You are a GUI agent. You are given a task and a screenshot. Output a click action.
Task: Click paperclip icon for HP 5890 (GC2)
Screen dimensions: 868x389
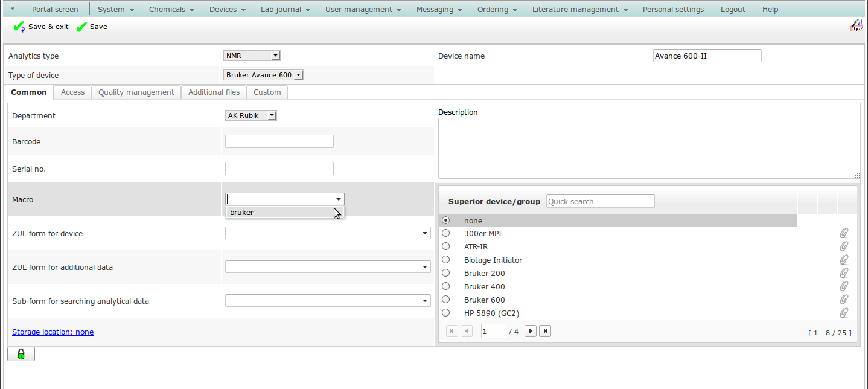[x=844, y=313]
